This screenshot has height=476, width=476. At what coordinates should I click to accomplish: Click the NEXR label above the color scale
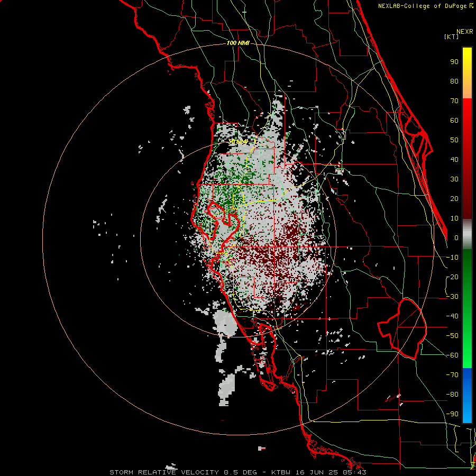click(x=465, y=32)
